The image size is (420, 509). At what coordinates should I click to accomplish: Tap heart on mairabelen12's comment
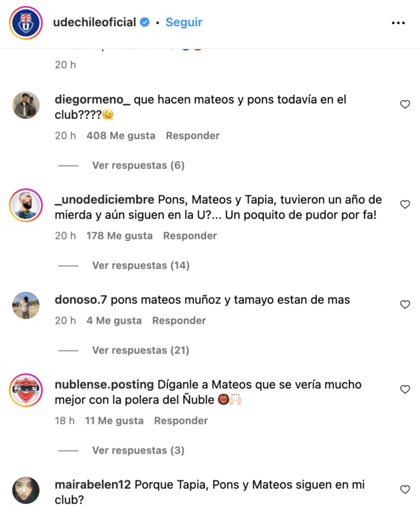[x=405, y=489]
